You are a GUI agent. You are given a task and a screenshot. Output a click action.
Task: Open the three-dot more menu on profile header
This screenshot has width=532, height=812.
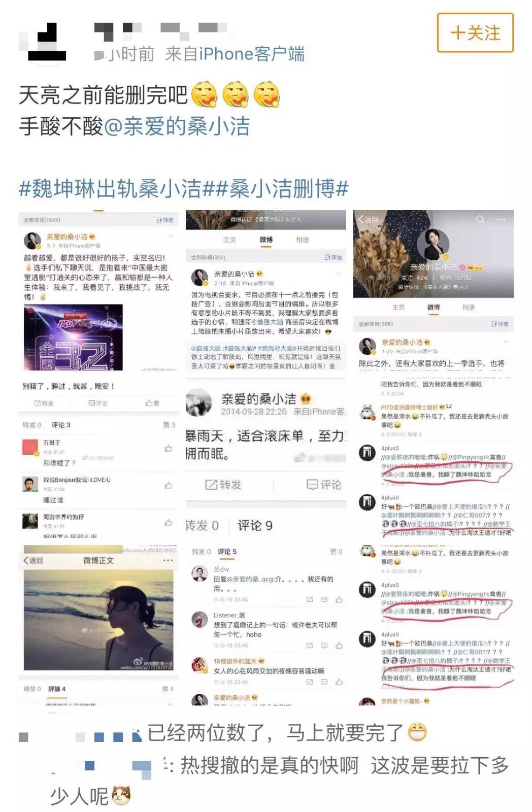(501, 219)
